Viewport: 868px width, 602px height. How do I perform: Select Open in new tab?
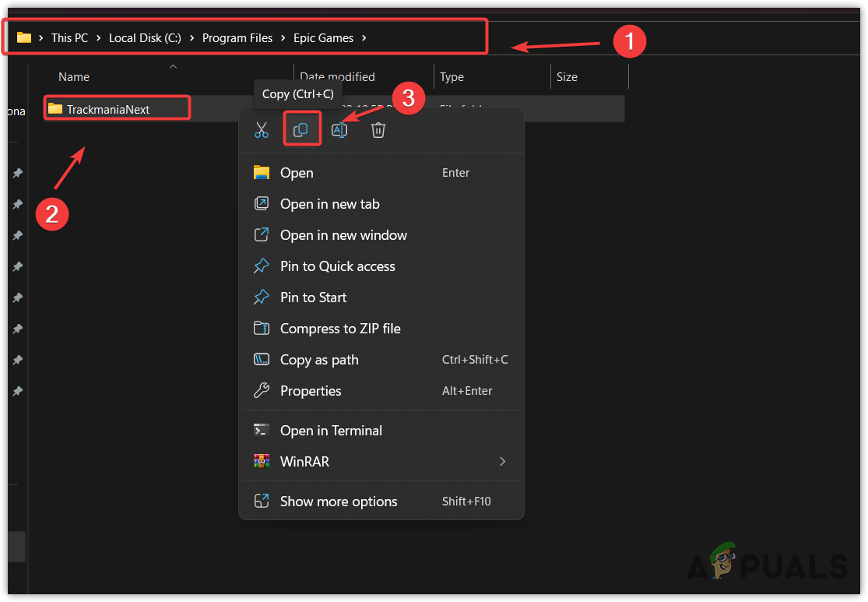[x=381, y=204]
